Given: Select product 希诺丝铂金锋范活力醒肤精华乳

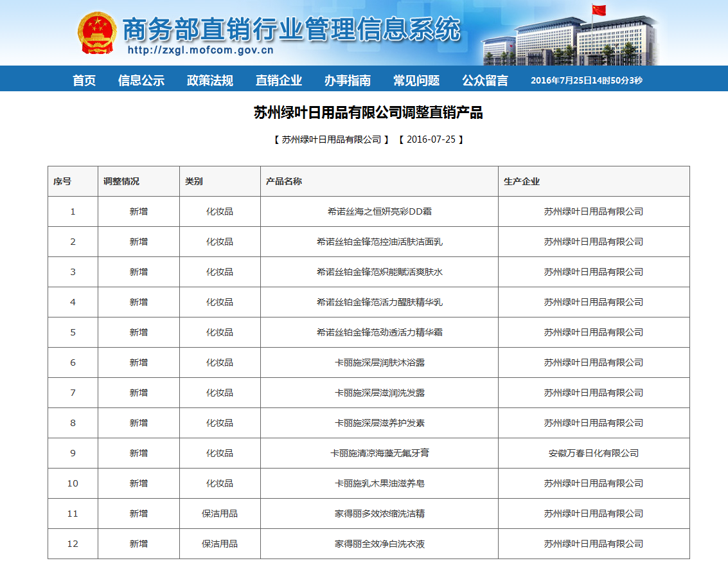Looking at the screenshot, I should coord(379,302).
